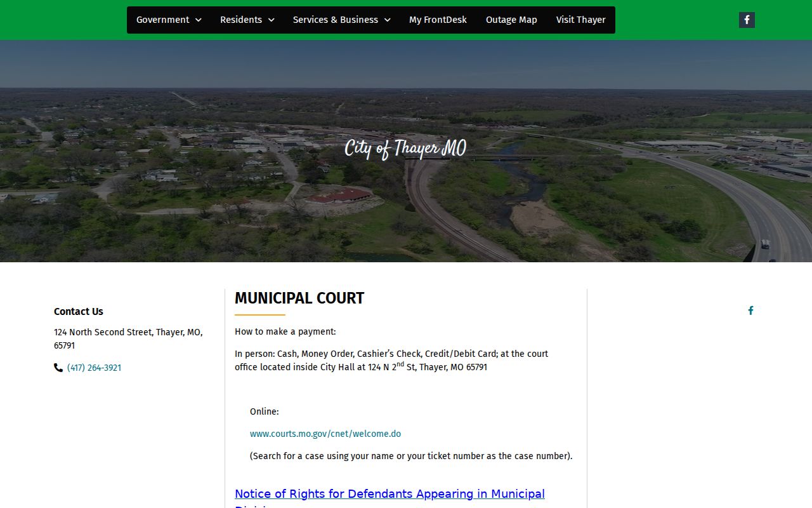
Task: Open the Visit Thayer page
Action: (x=581, y=20)
